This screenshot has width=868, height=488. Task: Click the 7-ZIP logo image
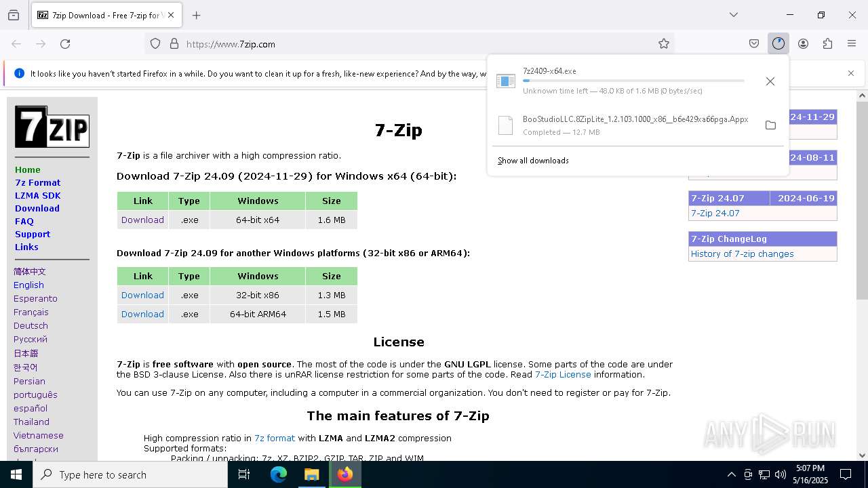pyautogui.click(x=52, y=127)
